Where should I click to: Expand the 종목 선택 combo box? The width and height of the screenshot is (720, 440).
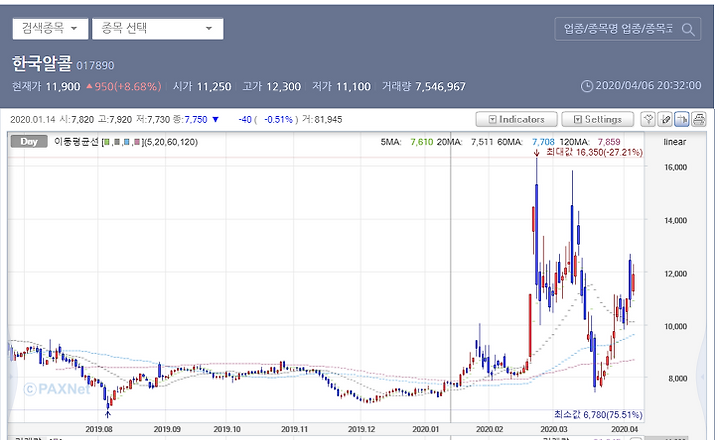pyautogui.click(x=158, y=29)
